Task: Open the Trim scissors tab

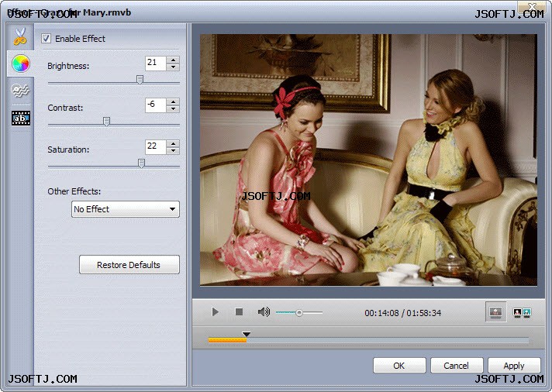Action: click(20, 36)
